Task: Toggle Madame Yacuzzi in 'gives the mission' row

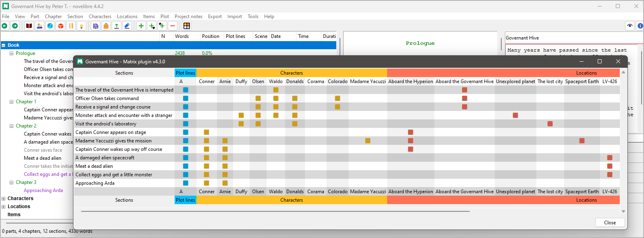Action: (368, 141)
